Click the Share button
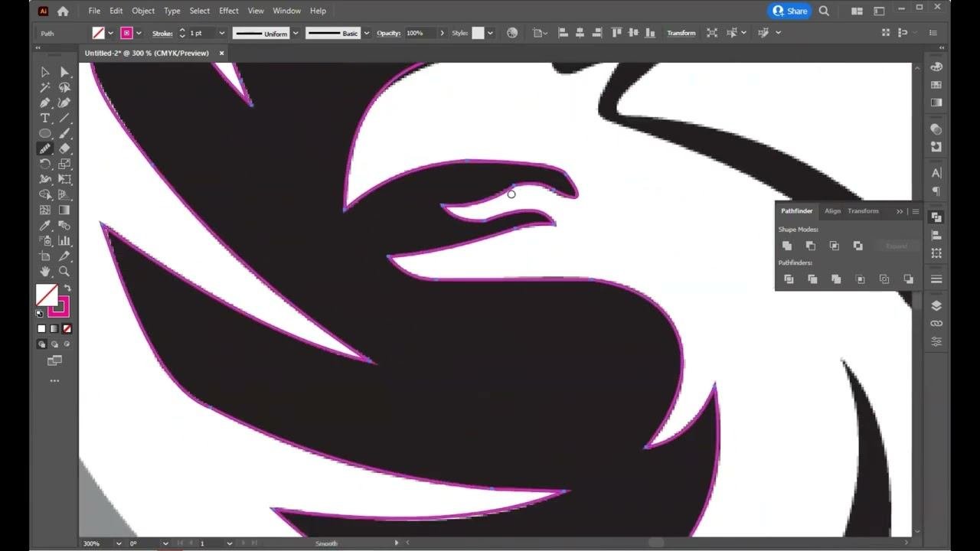 pos(790,11)
